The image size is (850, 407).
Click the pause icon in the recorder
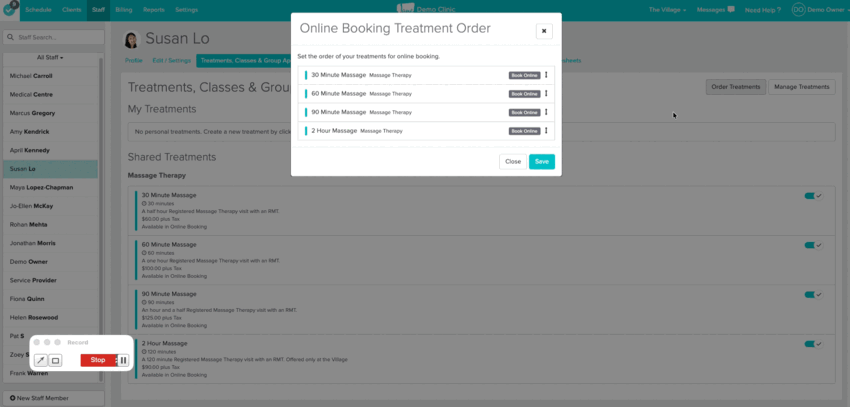pos(123,360)
